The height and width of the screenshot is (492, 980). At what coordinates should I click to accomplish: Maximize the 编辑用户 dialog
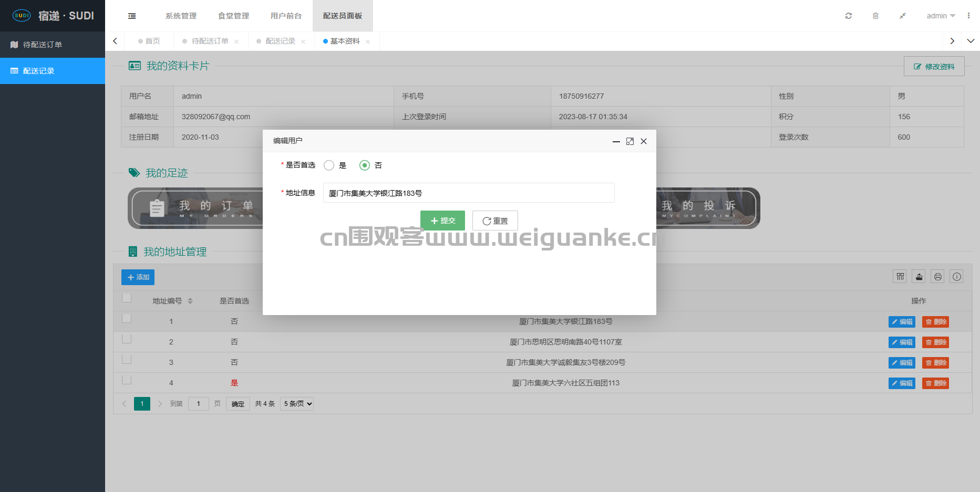pyautogui.click(x=630, y=141)
